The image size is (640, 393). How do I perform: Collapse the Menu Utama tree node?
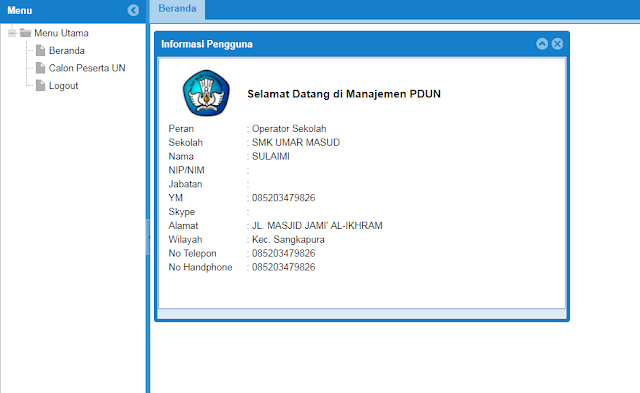tap(12, 33)
